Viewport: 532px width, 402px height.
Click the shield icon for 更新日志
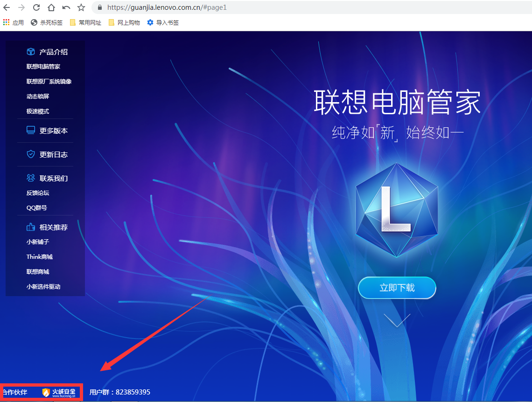tap(31, 154)
